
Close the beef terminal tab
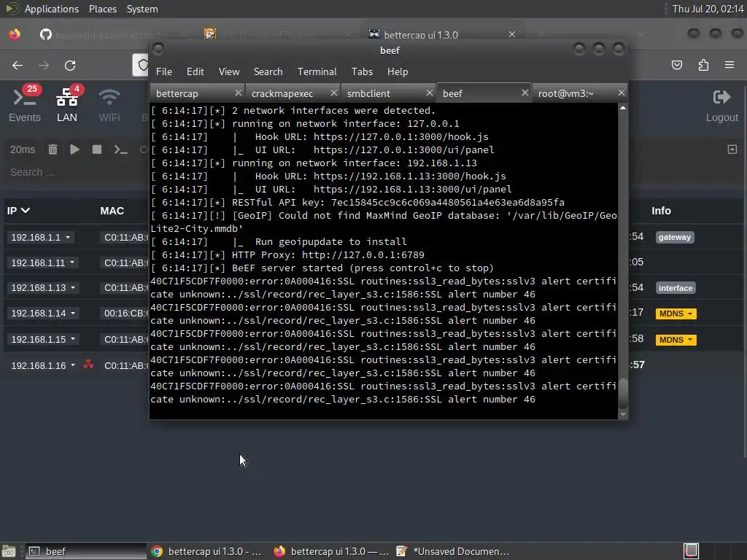click(525, 93)
